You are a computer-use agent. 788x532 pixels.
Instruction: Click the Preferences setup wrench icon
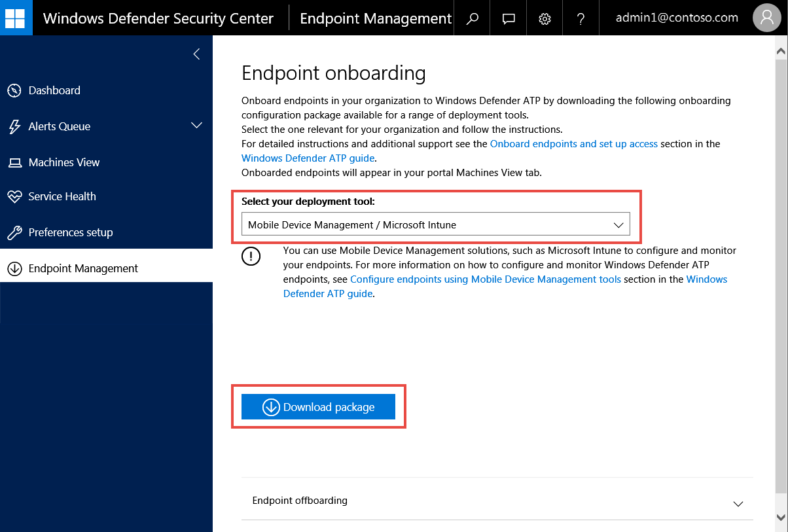tap(14, 233)
